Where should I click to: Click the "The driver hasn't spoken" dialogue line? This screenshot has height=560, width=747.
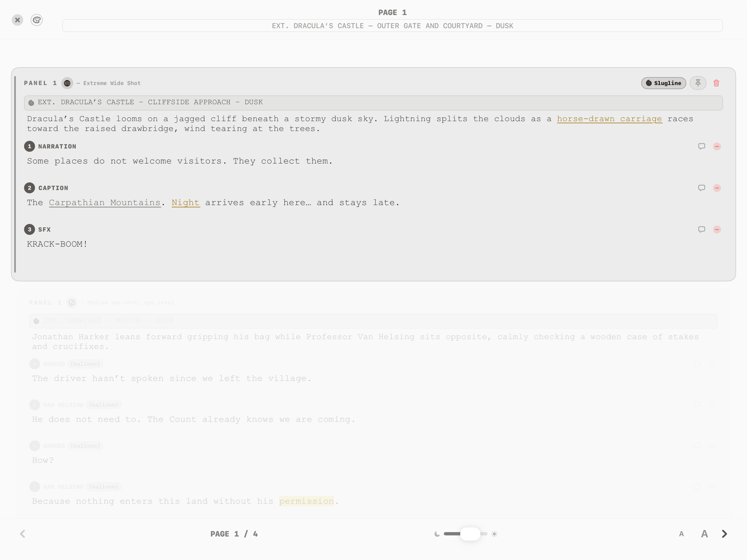171,378
